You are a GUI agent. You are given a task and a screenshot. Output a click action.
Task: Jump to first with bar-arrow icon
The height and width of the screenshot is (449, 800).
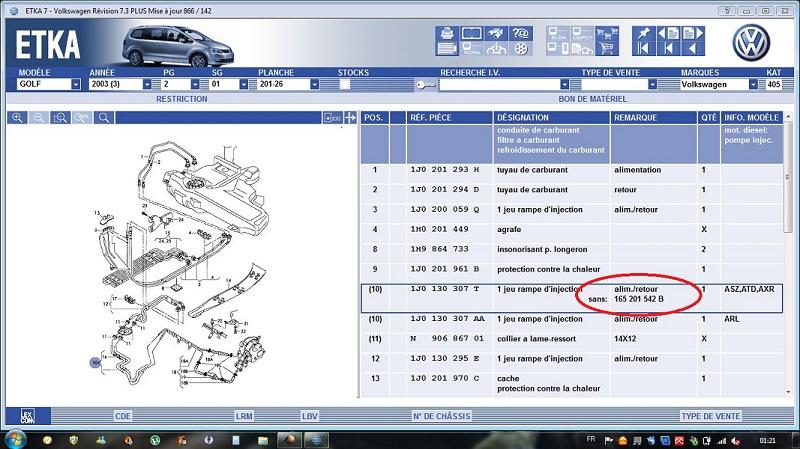coord(644,49)
